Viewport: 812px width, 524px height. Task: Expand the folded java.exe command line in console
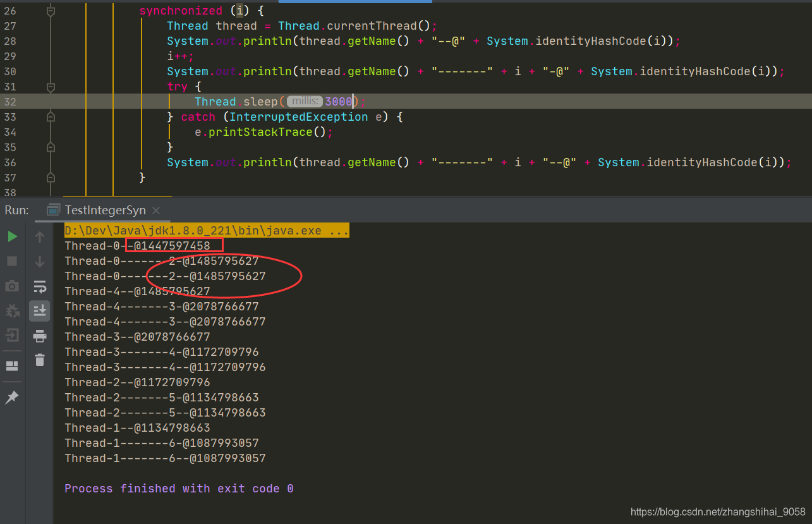[207, 231]
